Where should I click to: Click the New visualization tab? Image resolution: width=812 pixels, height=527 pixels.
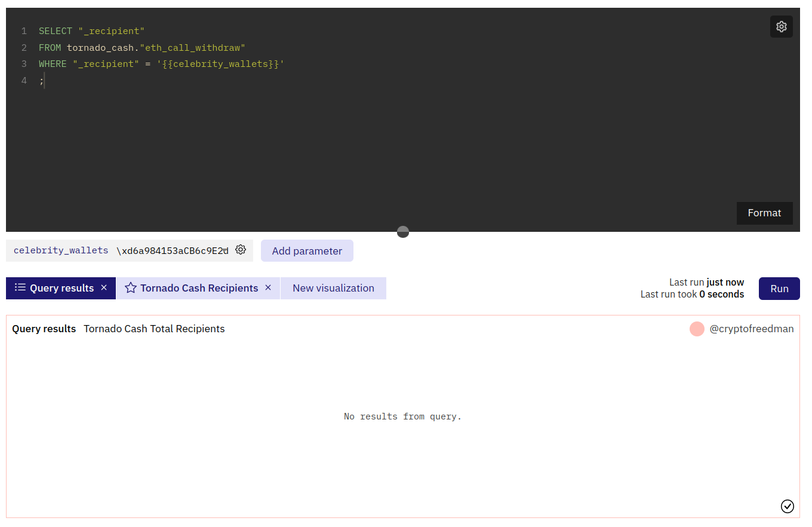pos(333,288)
